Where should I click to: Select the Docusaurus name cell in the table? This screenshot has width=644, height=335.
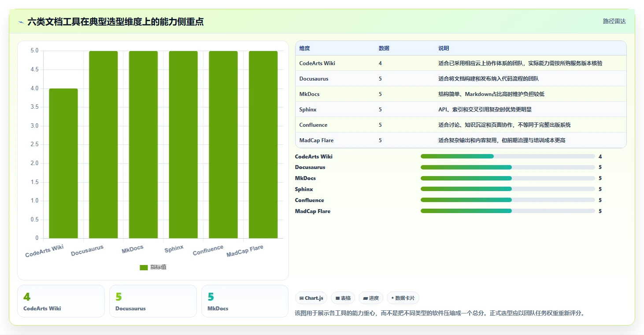coord(314,79)
